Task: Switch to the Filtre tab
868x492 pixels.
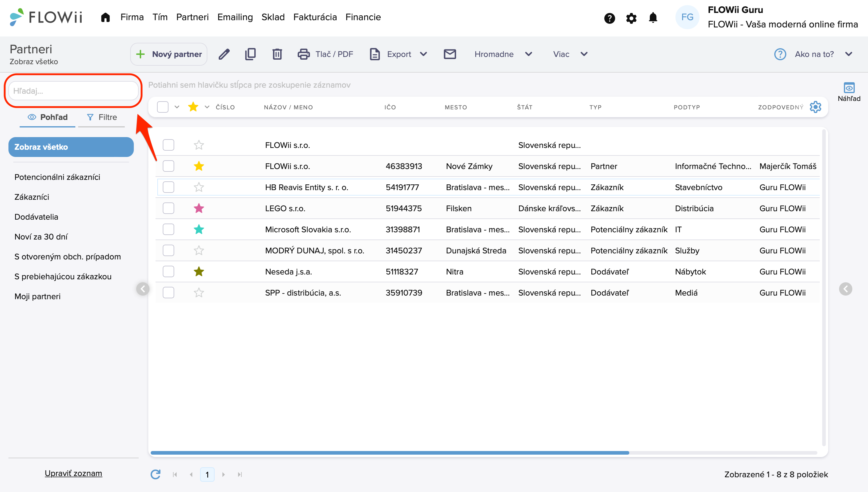Action: coord(101,118)
